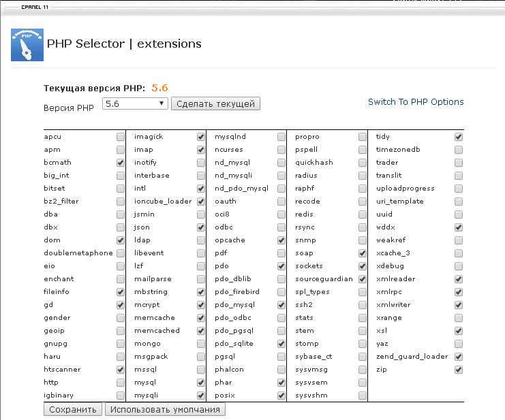The height and width of the screenshot is (420, 505).
Task: Disable the imagick extension checkbox
Action: (201, 137)
